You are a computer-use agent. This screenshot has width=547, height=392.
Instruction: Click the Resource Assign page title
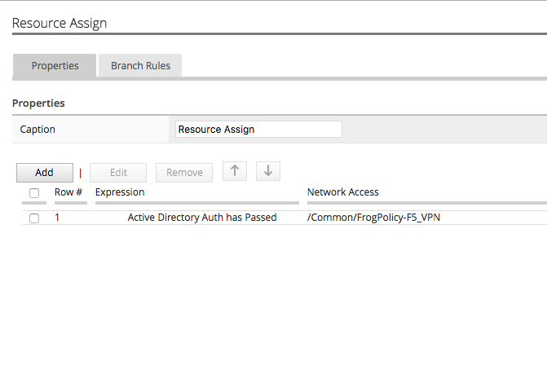tap(60, 23)
